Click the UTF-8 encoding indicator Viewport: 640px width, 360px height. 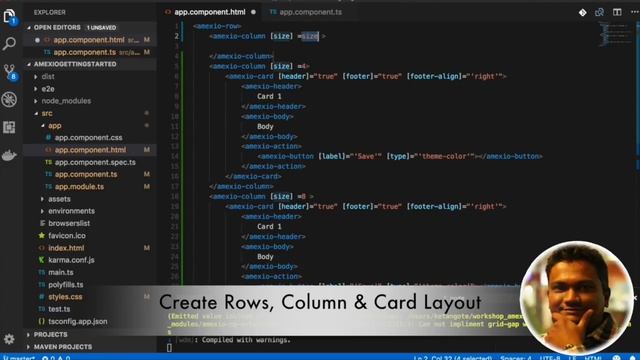click(x=550, y=358)
